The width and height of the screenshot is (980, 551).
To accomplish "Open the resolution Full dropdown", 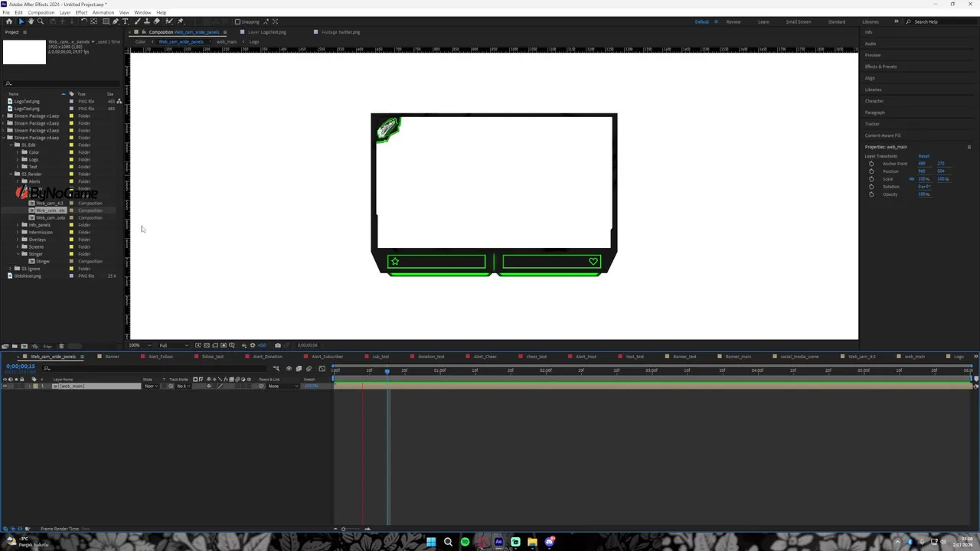I will 174,345.
